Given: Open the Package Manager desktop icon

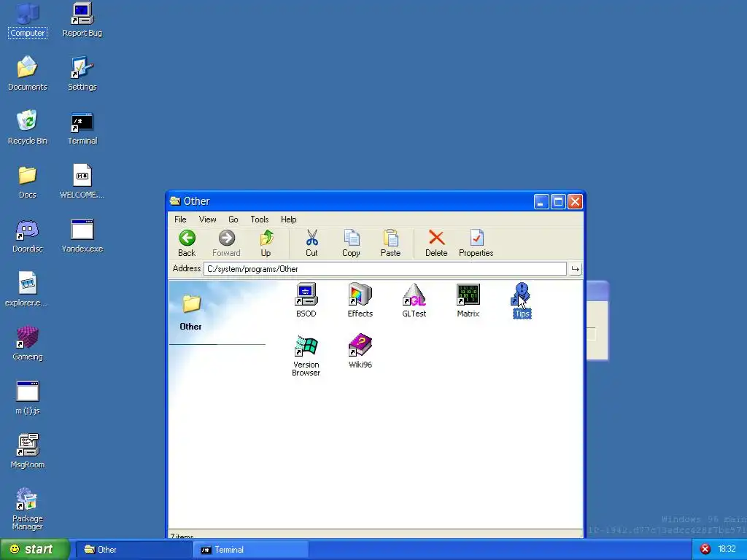Looking at the screenshot, I should pyautogui.click(x=27, y=508).
